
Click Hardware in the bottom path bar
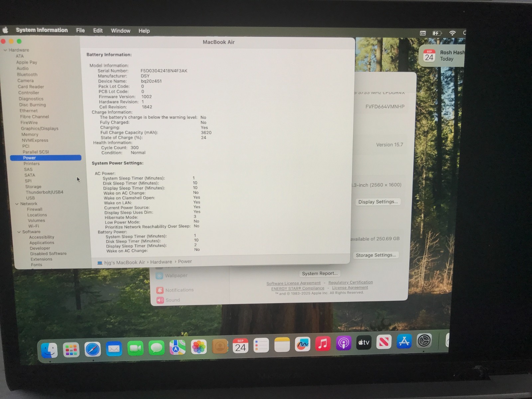pyautogui.click(x=161, y=262)
